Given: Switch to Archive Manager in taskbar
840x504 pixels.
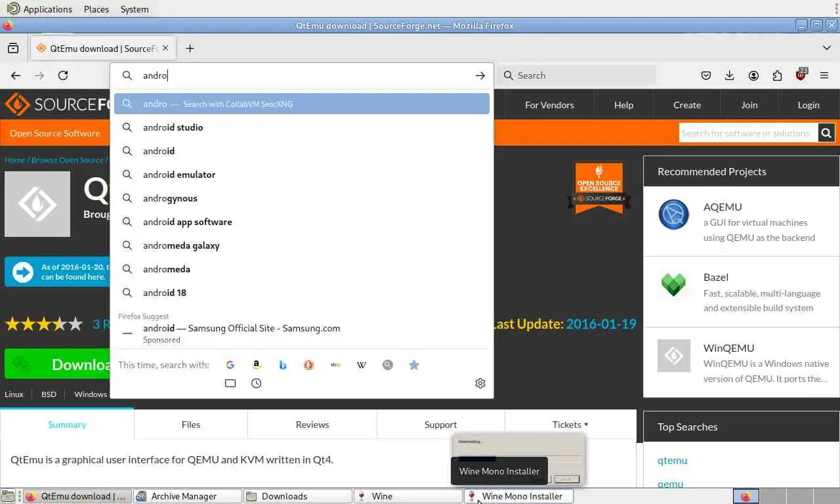Looking at the screenshot, I should click(x=187, y=496).
